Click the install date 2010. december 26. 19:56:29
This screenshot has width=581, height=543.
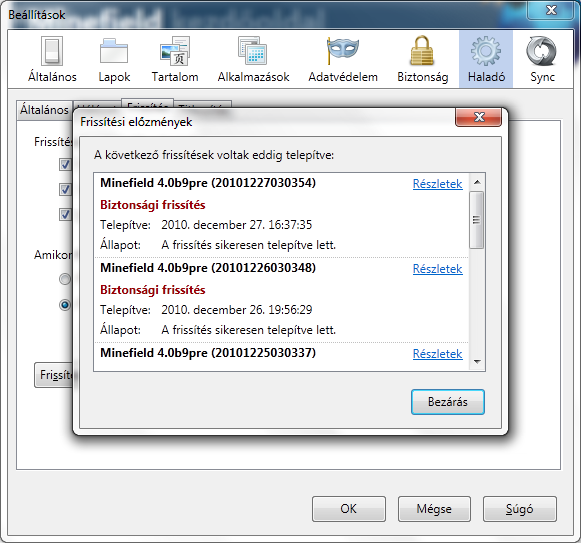[x=236, y=309]
